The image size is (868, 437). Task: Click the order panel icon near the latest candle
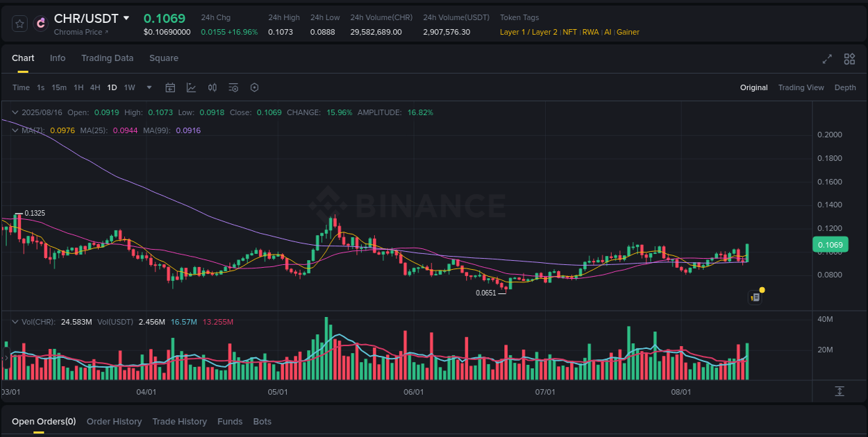coord(755,297)
